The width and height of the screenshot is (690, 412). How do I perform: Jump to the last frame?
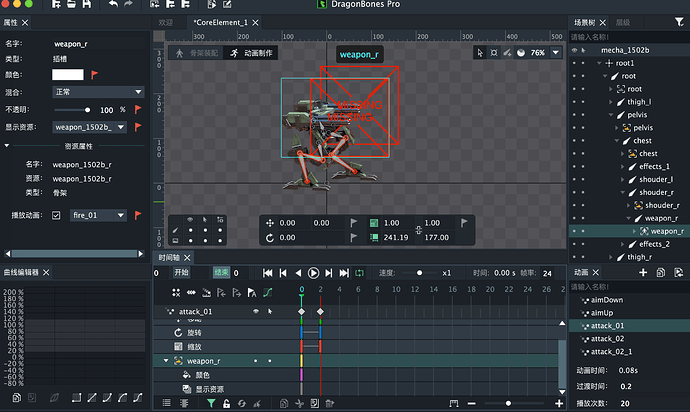pyautogui.click(x=344, y=273)
